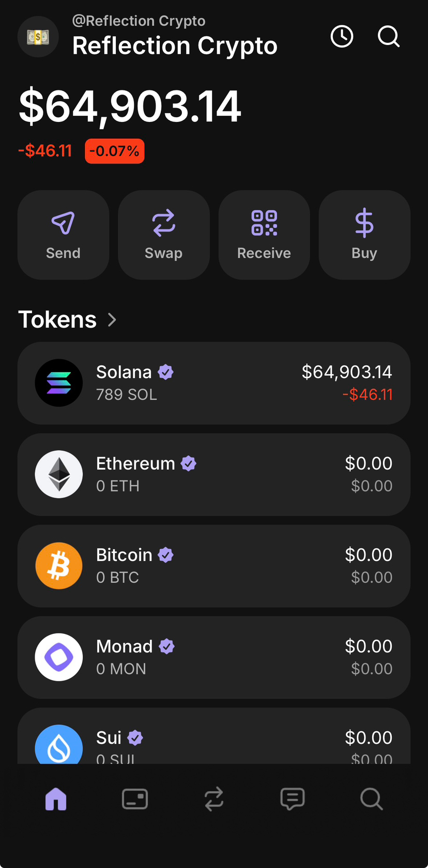Switch to the Home tab

(x=56, y=799)
